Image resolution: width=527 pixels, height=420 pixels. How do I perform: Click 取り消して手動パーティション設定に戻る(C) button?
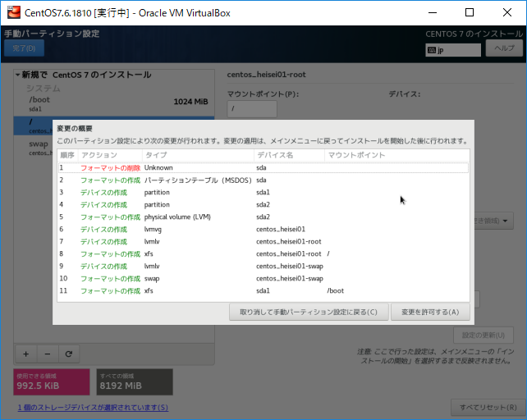point(309,313)
